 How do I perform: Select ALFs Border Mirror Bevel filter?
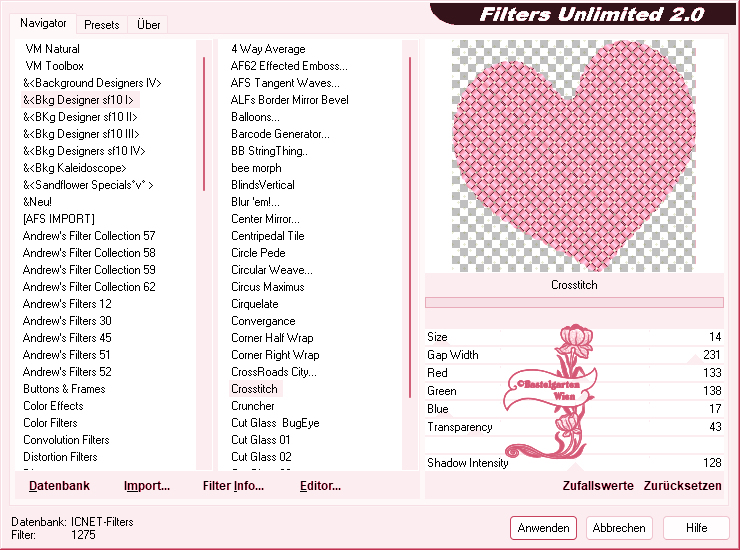click(289, 100)
